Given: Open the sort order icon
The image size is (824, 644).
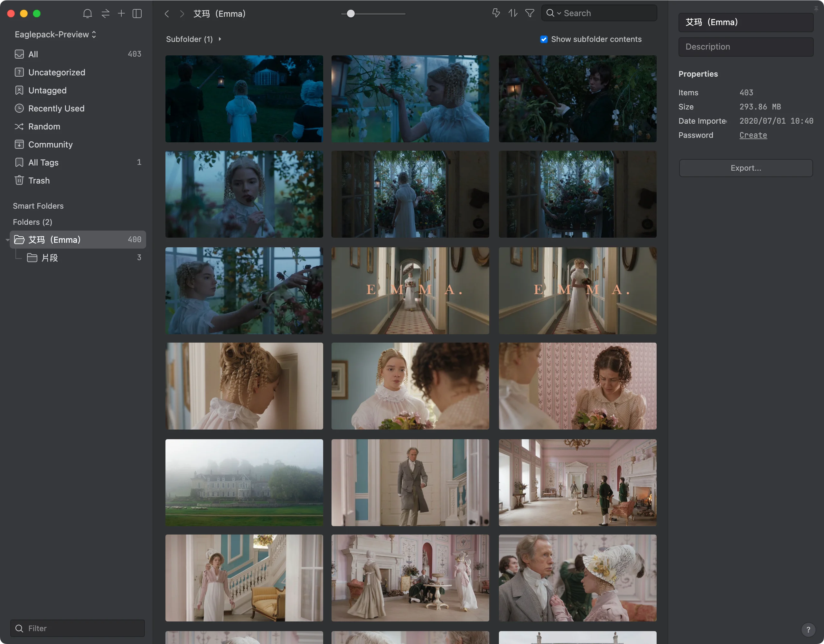Looking at the screenshot, I should tap(513, 13).
